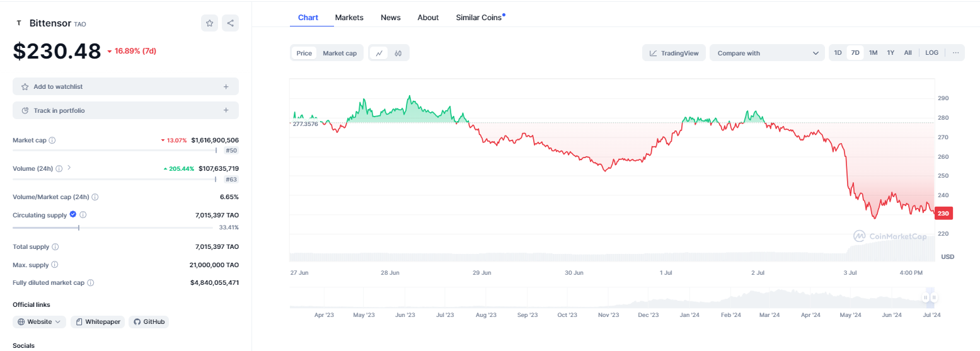Toggle the chart to Market cap view
The width and height of the screenshot is (980, 351).
(x=340, y=54)
